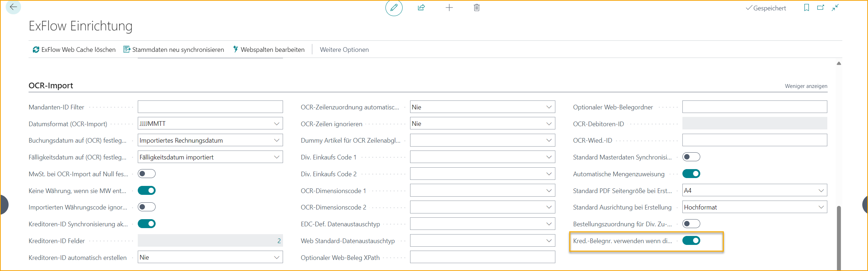
Task: Click the vertical scrollbar thumb
Action: pyautogui.click(x=839, y=237)
